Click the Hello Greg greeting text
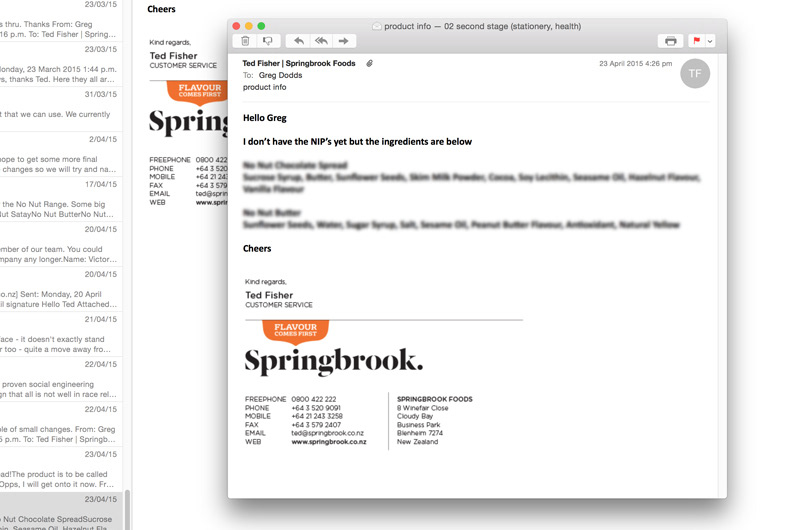Viewport: 800px width, 530px height. [265, 118]
